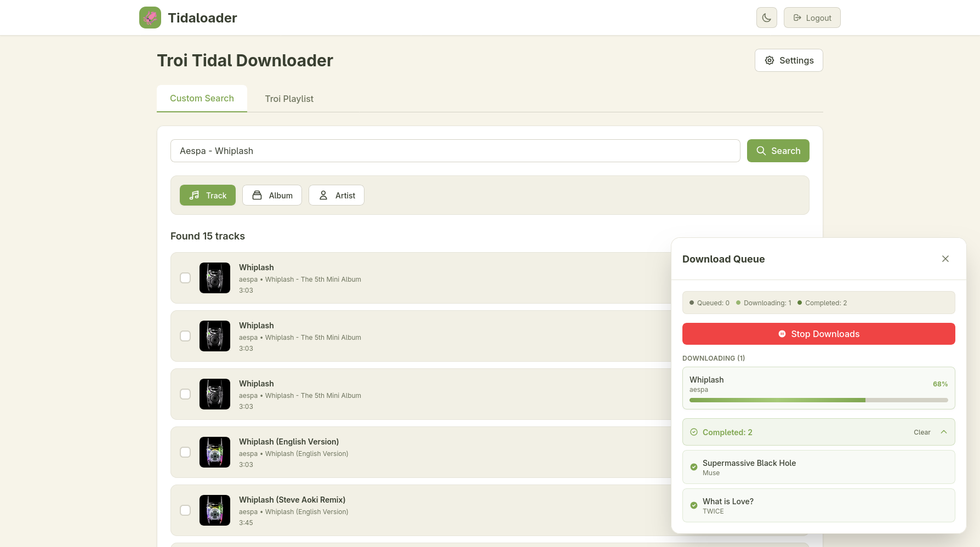Clear the completed downloads list

(922, 432)
